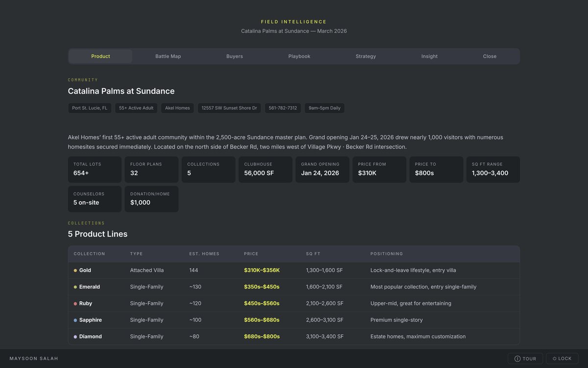Click the Gold price $310K–$356K
Screen dimensions: 588x368
[x=262, y=270]
